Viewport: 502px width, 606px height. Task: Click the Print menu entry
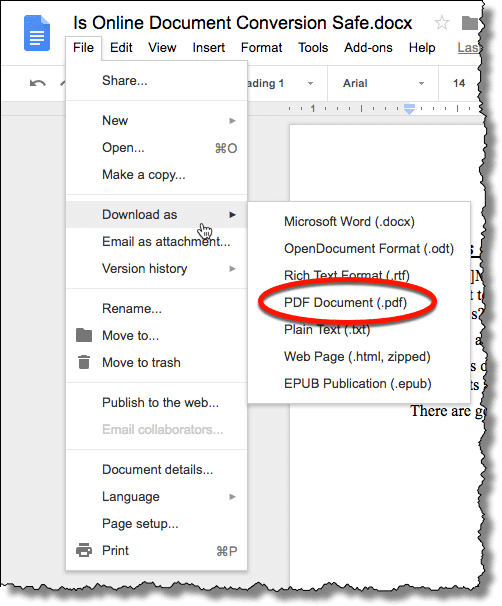(x=156, y=550)
